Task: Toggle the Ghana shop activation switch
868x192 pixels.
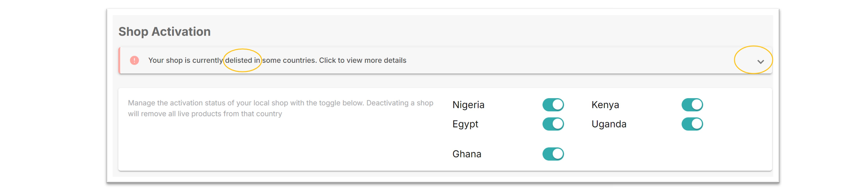Action: (553, 154)
